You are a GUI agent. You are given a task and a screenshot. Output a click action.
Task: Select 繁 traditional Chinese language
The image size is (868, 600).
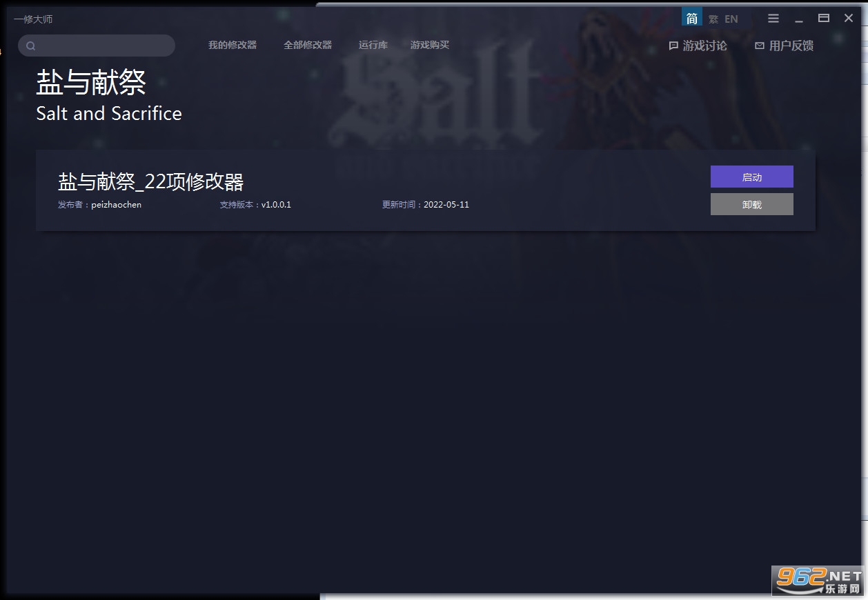713,19
